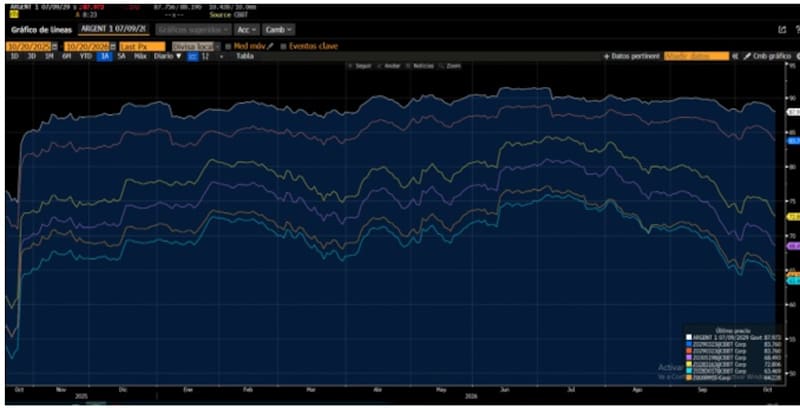Open the Divisa local dropdown
Image resolution: width=800 pixels, height=408 pixels.
[x=196, y=46]
